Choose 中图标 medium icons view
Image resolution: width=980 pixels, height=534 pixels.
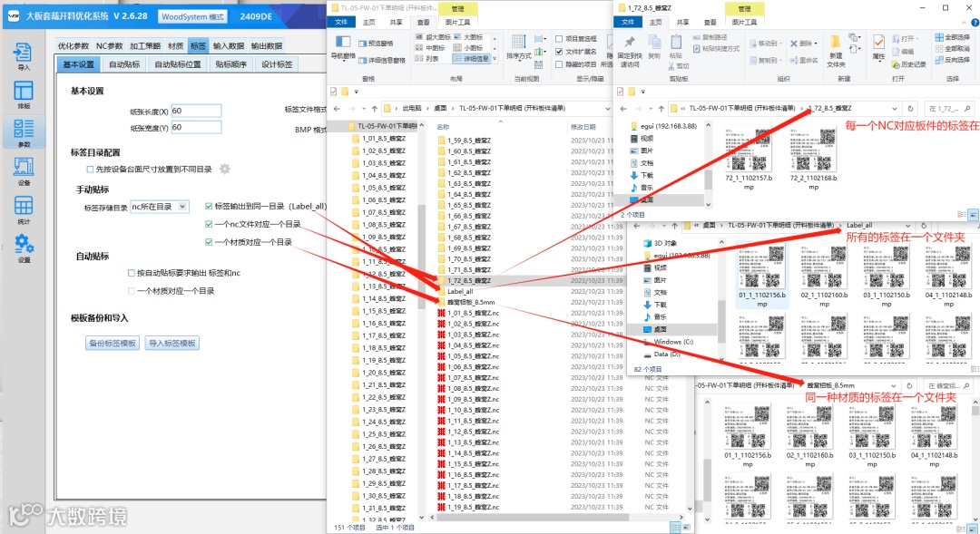click(431, 47)
